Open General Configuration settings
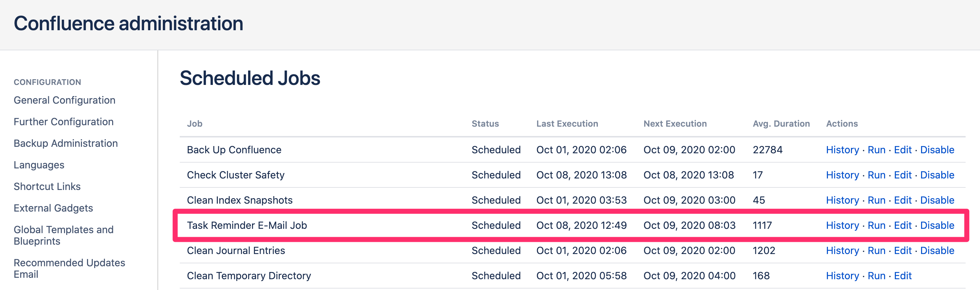 tap(64, 100)
